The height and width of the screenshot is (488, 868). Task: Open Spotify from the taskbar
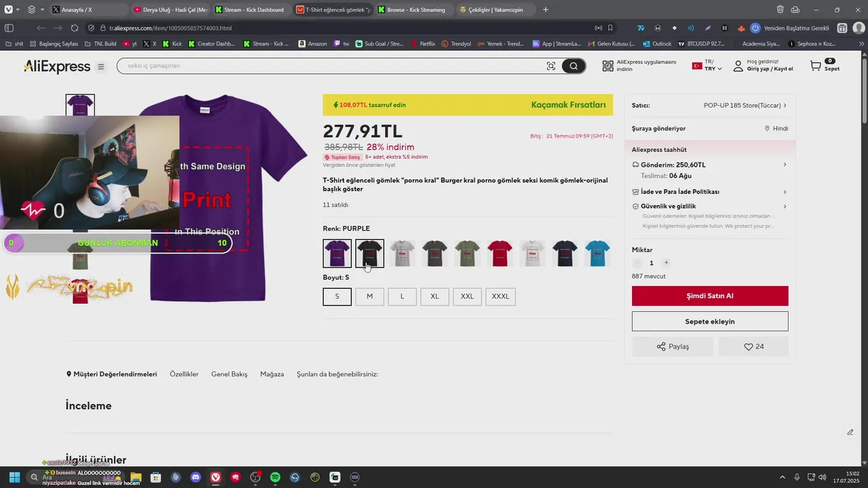pyautogui.click(x=275, y=477)
